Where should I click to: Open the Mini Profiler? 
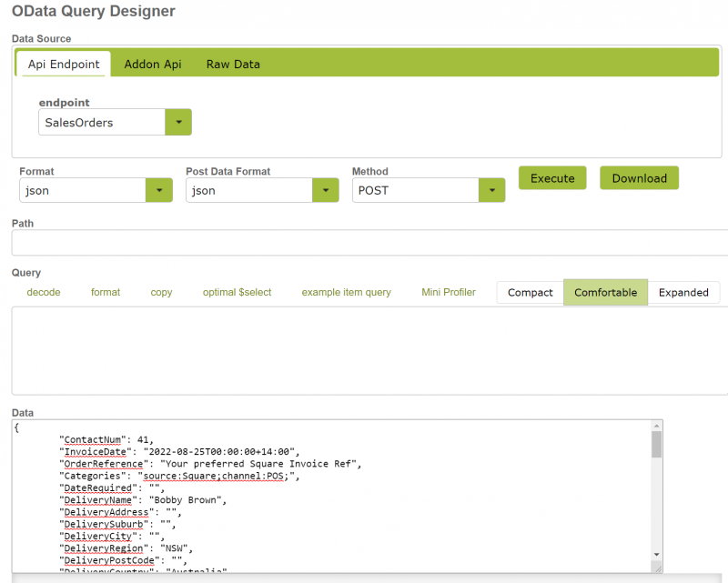click(x=448, y=292)
